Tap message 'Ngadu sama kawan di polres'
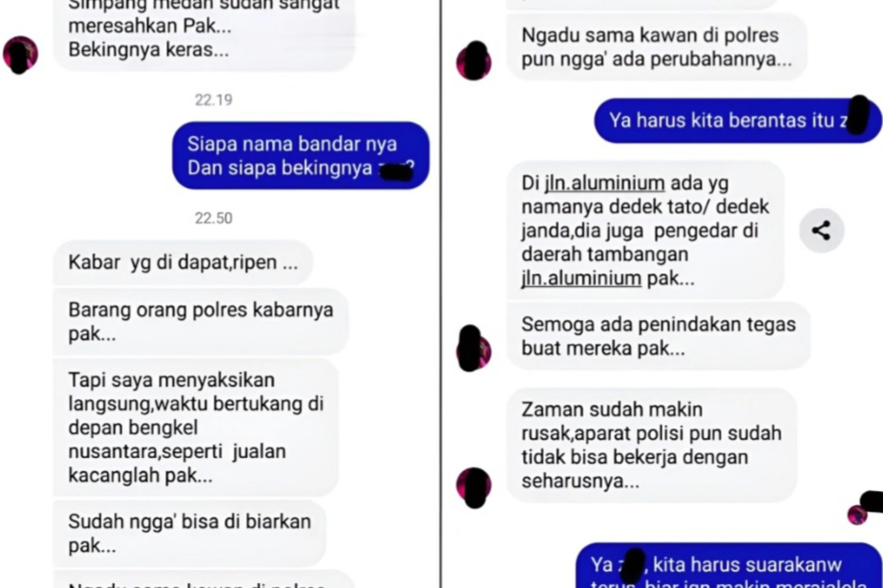Image resolution: width=883 pixels, height=588 pixels. [x=657, y=47]
